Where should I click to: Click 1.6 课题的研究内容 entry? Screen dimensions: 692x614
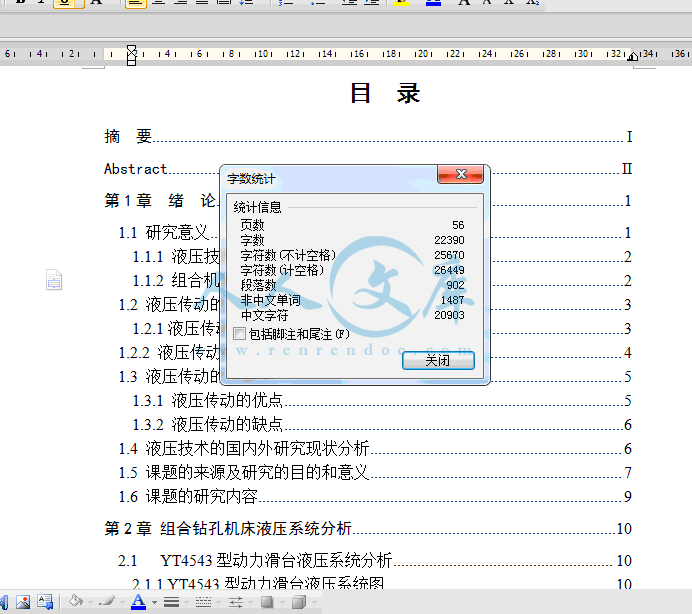point(375,496)
